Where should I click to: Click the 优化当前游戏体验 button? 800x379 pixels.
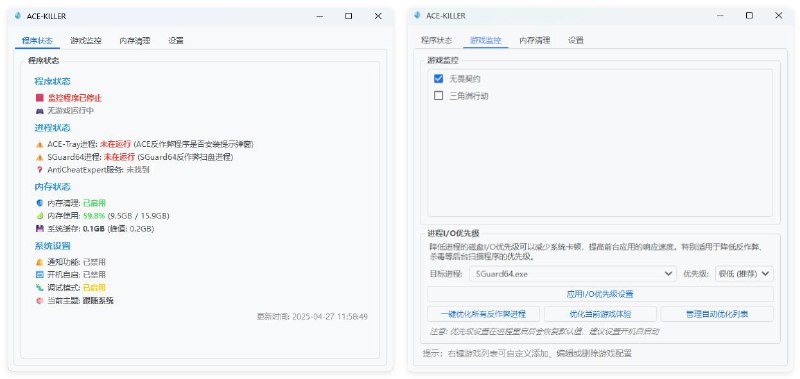(x=600, y=314)
